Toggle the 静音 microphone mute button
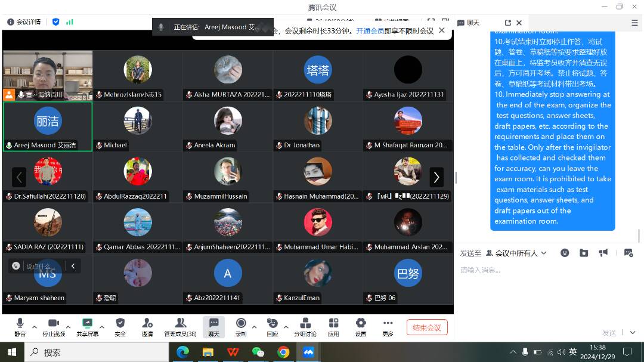The height and width of the screenshot is (362, 644). (20, 327)
